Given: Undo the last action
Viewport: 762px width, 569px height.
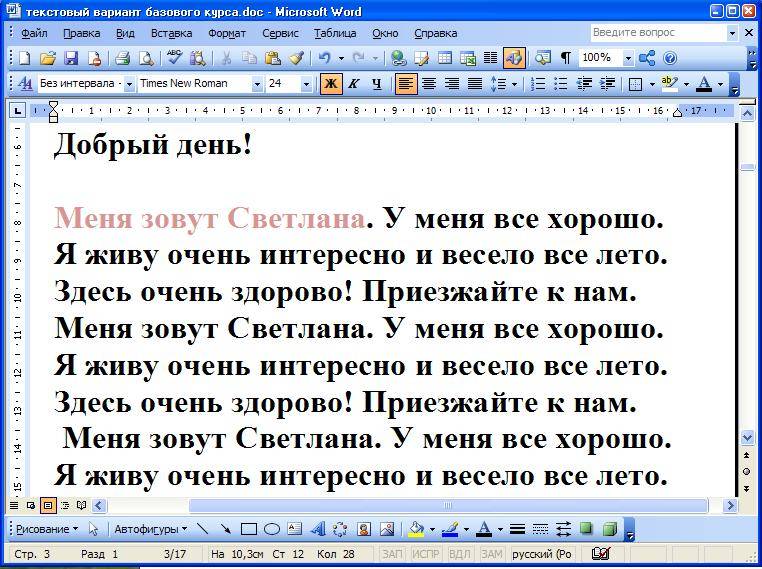Looking at the screenshot, I should [324, 58].
